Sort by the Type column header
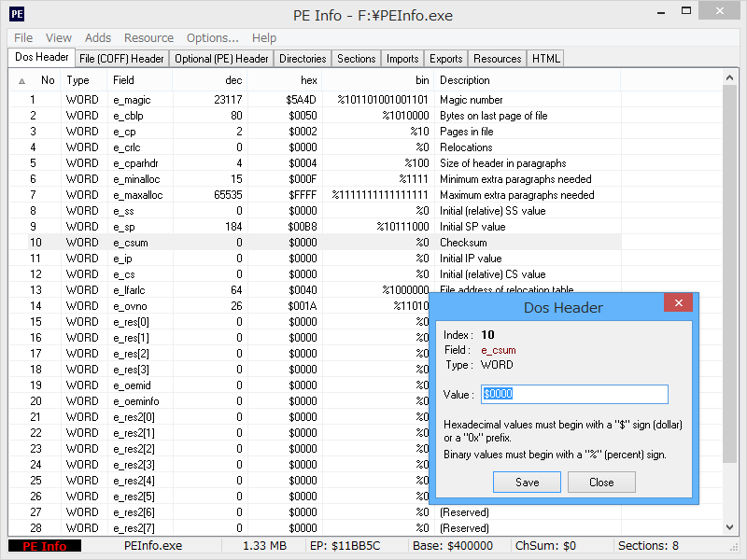The height and width of the screenshot is (560, 747). (x=83, y=80)
